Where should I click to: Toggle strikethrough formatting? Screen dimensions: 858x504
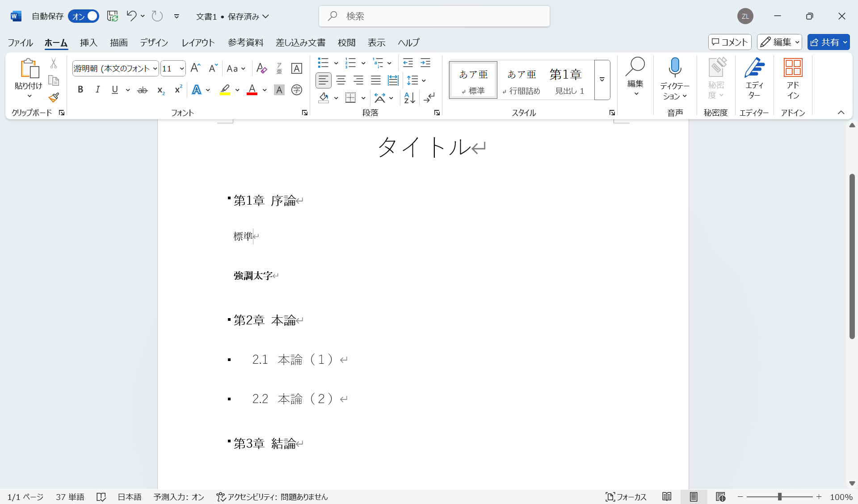(x=142, y=89)
